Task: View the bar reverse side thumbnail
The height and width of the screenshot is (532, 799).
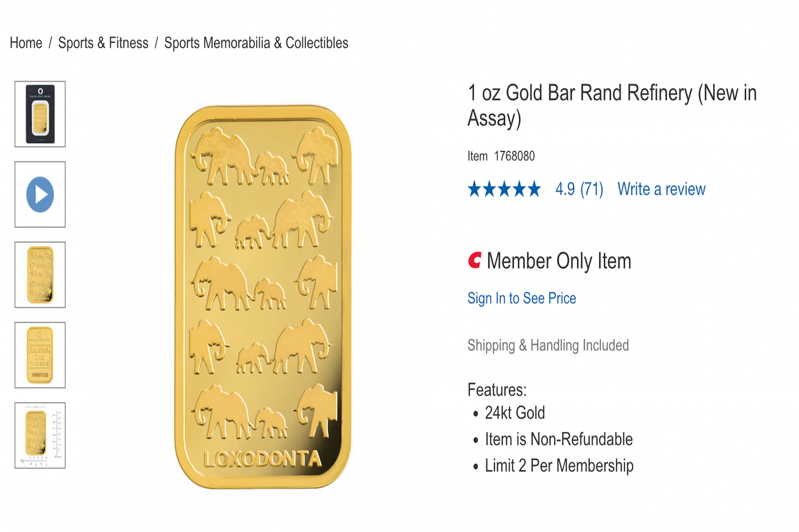Action: [40, 355]
